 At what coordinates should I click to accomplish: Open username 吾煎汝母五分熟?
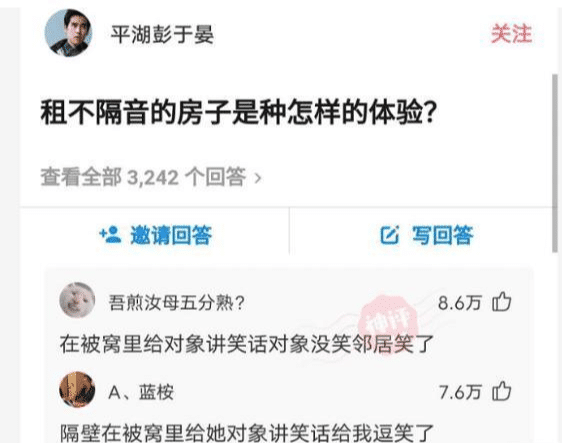(177, 303)
